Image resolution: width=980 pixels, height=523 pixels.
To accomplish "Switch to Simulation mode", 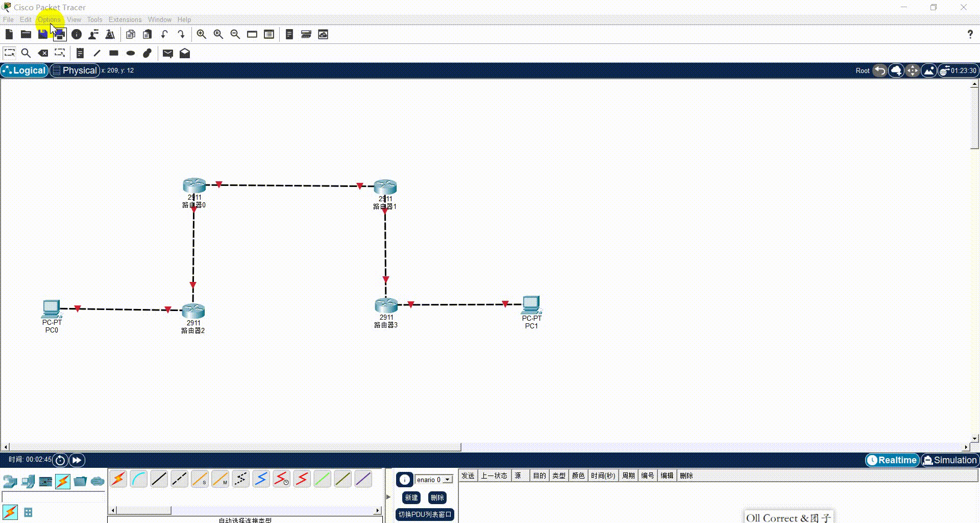I will click(x=950, y=460).
